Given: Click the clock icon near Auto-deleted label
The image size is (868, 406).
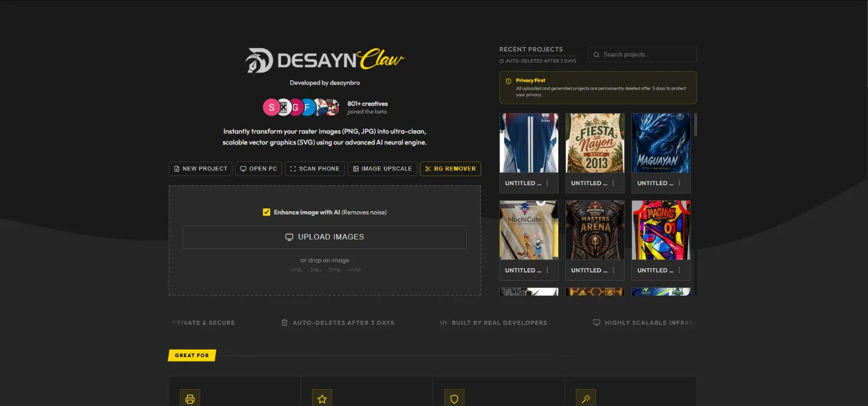Looking at the screenshot, I should point(502,61).
